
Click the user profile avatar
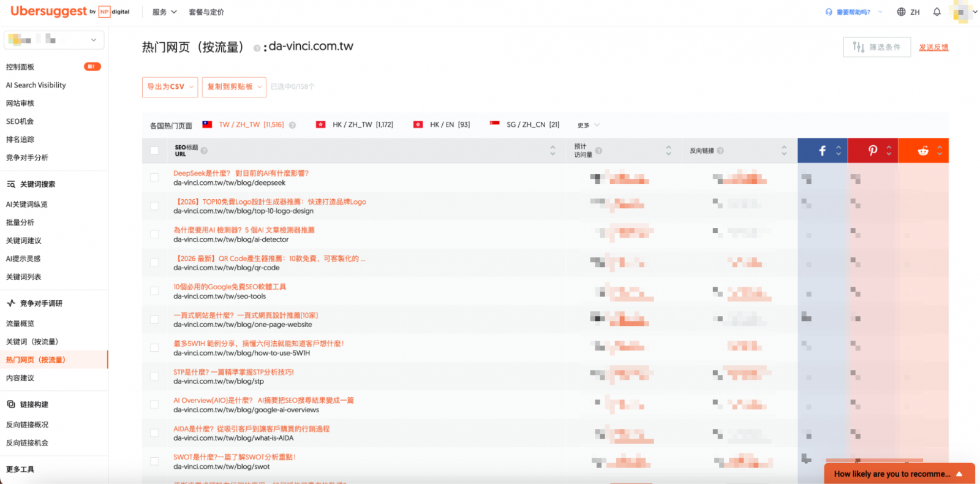coord(961,12)
